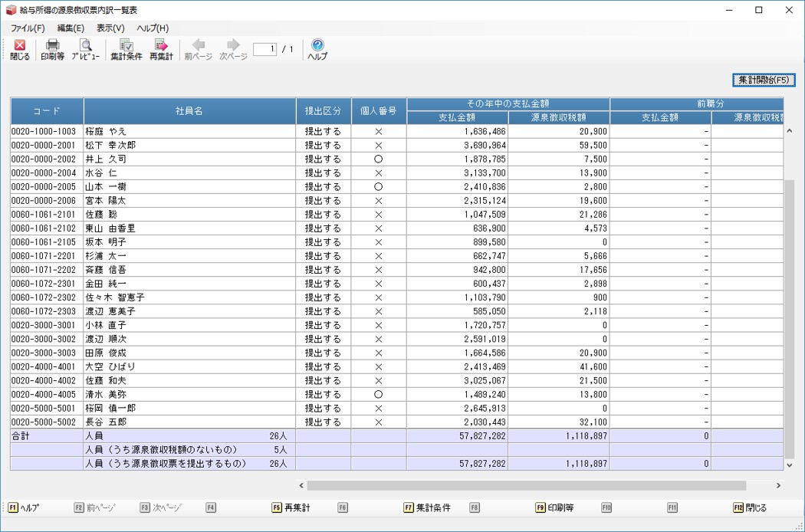The image size is (805, 532).
Task: Go to 次ページ with arrow icon
Action: tap(233, 50)
